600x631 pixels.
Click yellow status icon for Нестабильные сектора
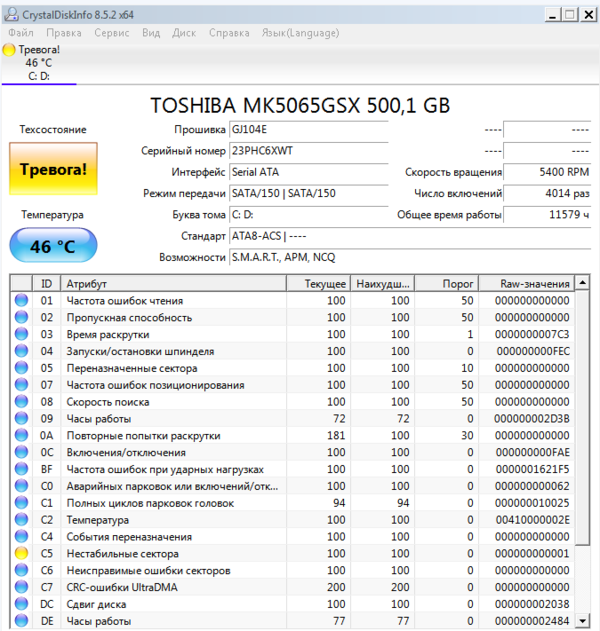[21, 553]
